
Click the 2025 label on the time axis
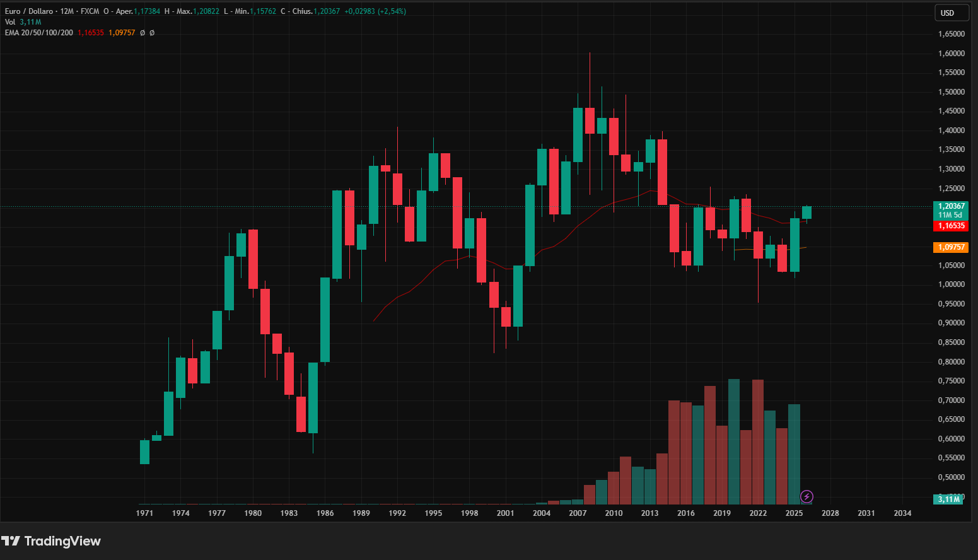pyautogui.click(x=795, y=513)
